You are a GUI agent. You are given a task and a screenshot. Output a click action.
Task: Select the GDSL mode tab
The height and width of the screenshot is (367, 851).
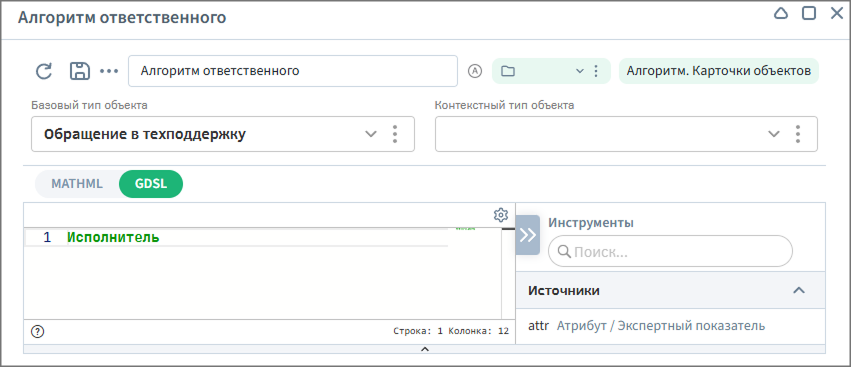pos(151,184)
